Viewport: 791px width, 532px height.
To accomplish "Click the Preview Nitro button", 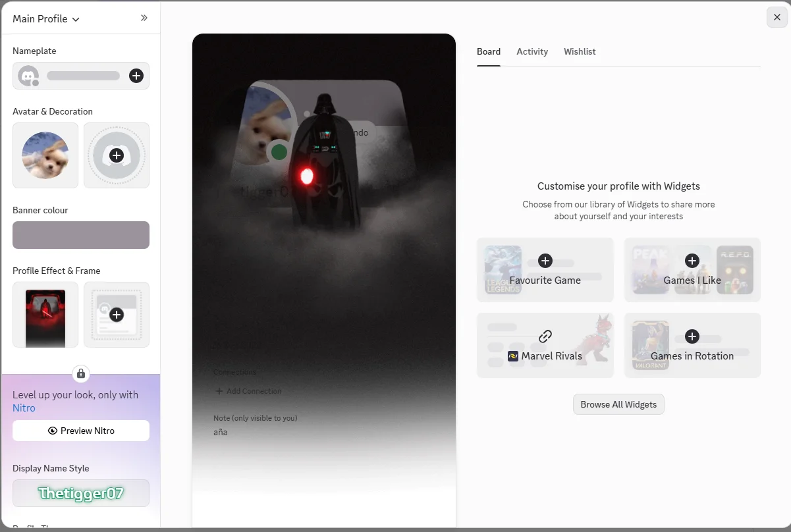I will tap(81, 431).
